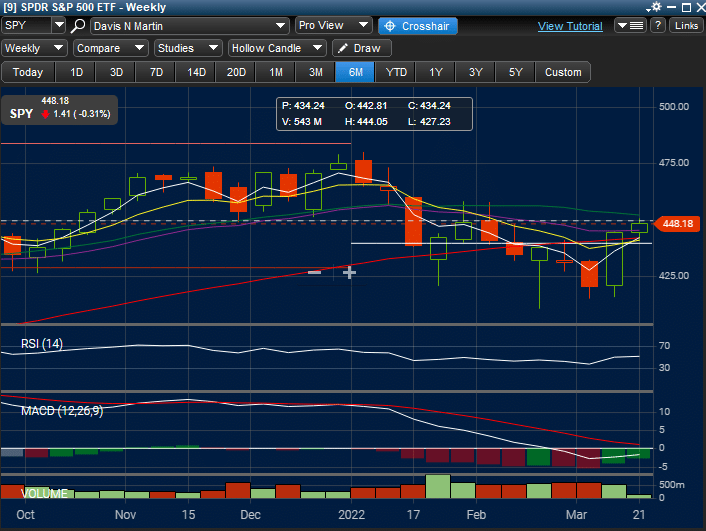Click the MACD (12,26,9) study label

click(x=62, y=411)
